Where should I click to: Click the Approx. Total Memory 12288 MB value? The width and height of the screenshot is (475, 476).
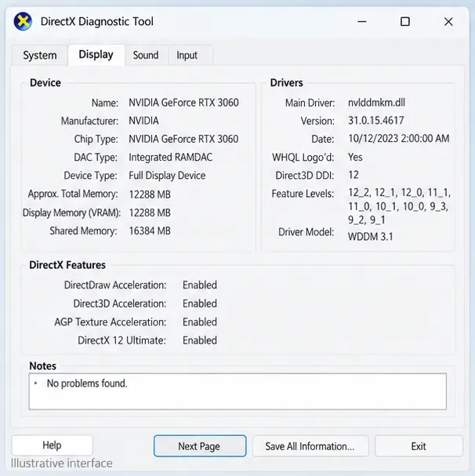pos(150,194)
